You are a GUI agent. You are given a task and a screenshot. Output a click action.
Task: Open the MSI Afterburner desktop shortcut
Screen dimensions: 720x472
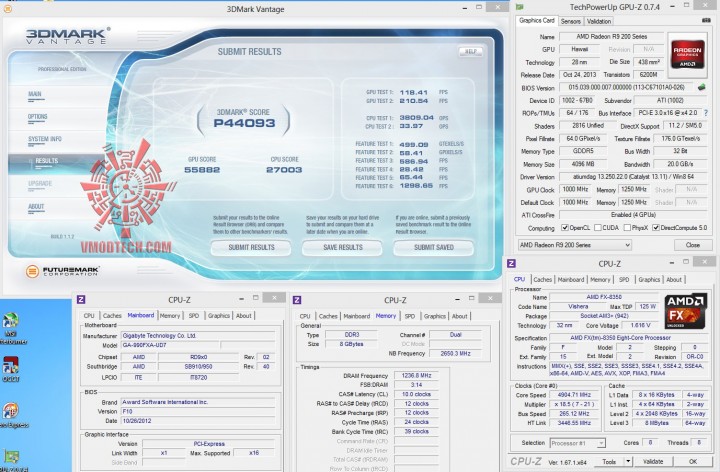(x=10, y=328)
